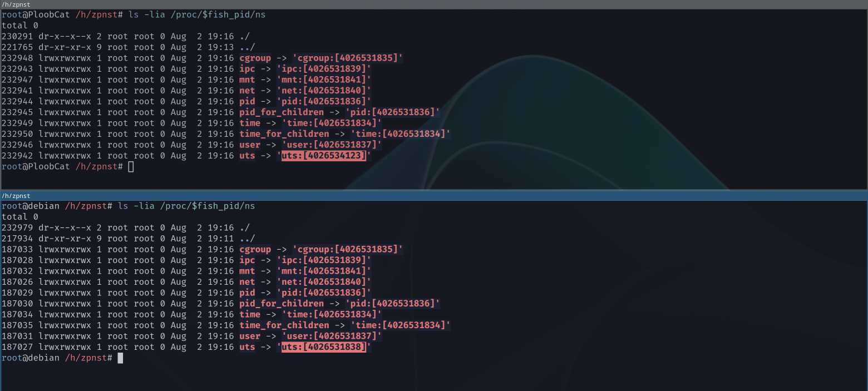Click the cgroup link name in debian pane
This screenshot has width=868, height=391.
pyautogui.click(x=255, y=250)
